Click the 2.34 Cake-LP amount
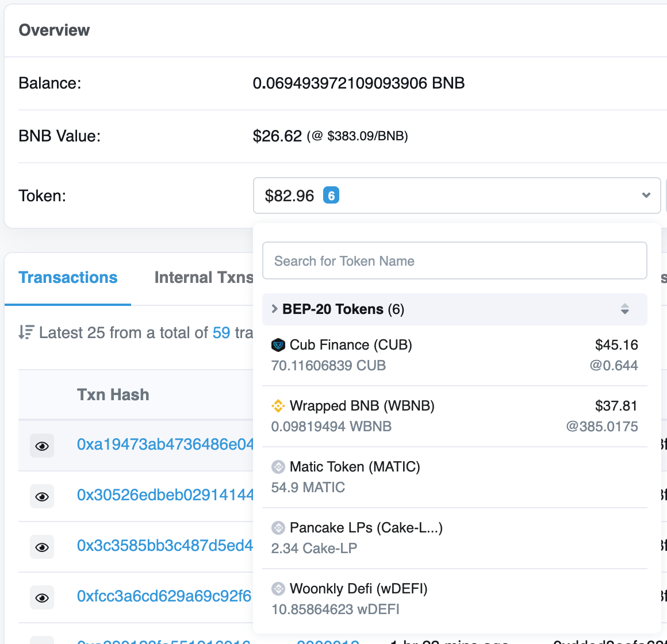 point(314,549)
